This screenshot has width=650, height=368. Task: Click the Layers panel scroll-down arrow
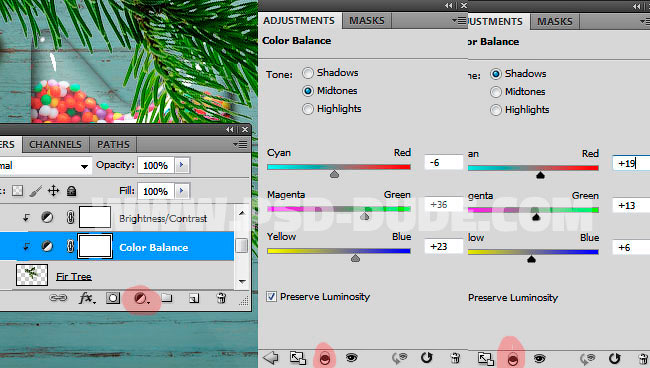pos(242,281)
